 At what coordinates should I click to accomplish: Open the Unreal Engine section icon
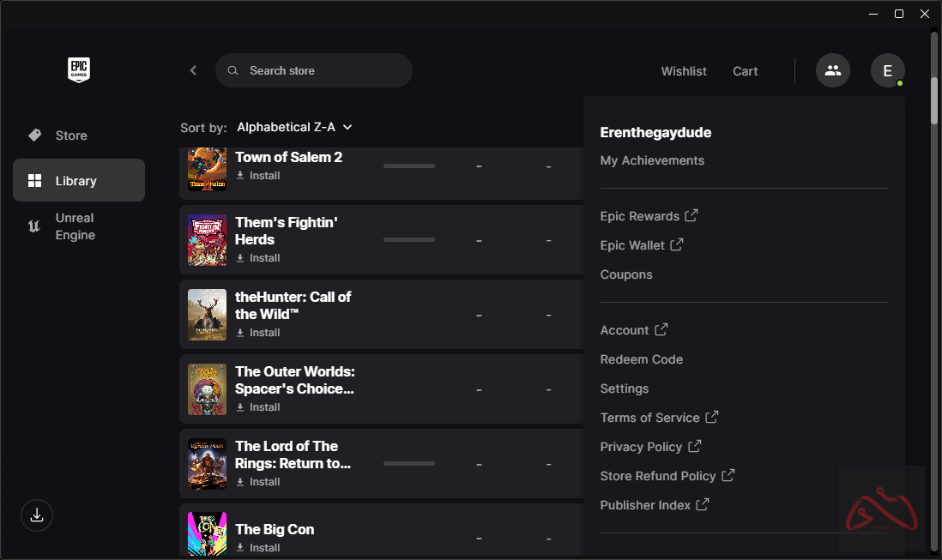pos(33,226)
